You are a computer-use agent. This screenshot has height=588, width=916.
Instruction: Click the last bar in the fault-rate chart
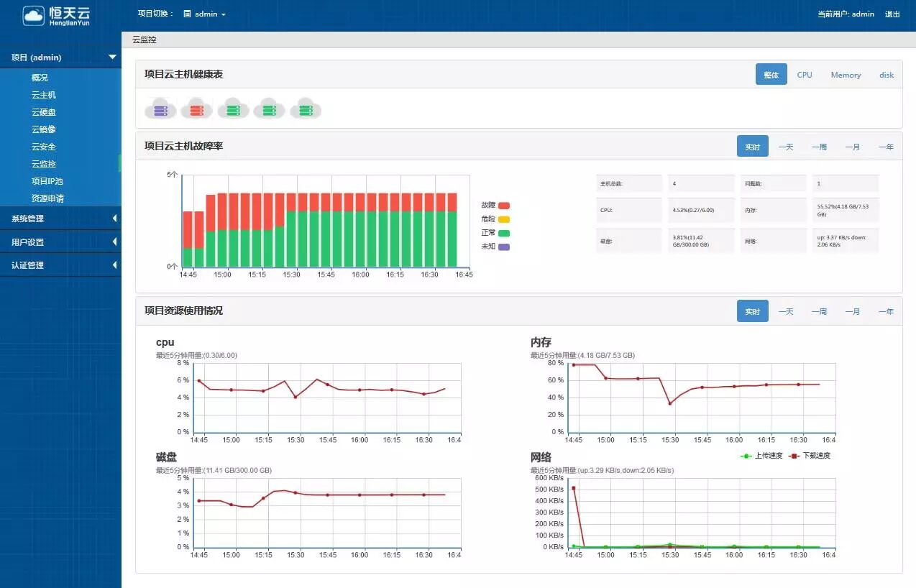point(452,230)
